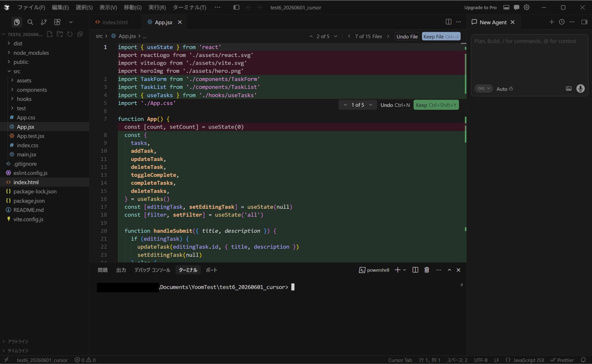Expand the components folder
This screenshot has height=364, width=592.
pos(45,90)
